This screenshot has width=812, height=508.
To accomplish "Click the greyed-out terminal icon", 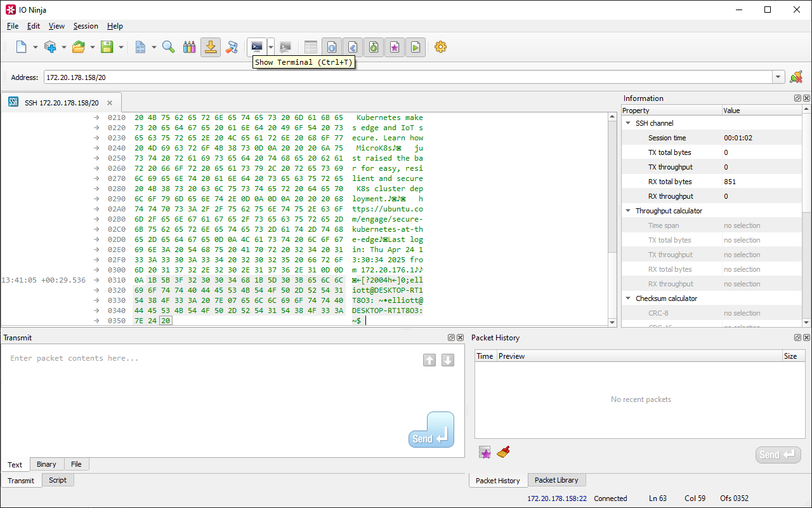I will click(285, 47).
